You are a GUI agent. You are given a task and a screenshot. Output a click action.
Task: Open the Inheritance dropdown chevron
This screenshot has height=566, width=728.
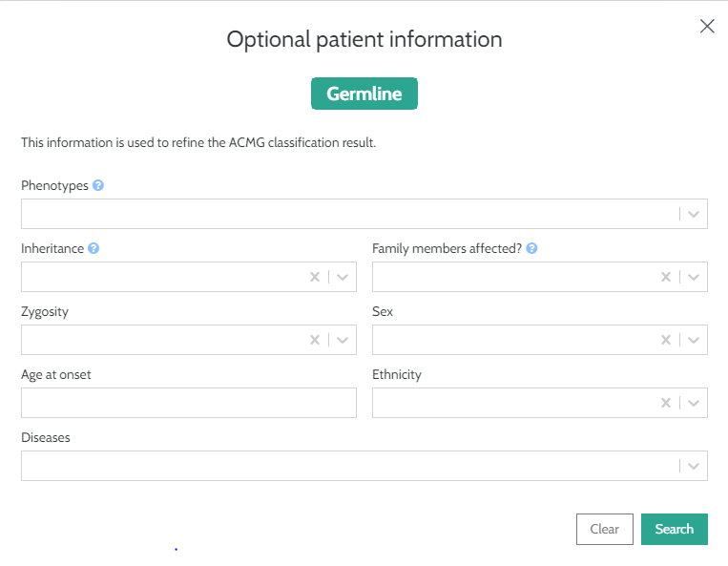tap(343, 277)
